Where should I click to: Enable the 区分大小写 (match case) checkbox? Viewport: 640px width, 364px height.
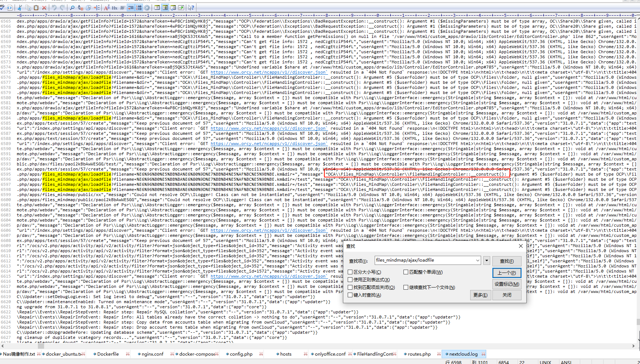pos(350,272)
